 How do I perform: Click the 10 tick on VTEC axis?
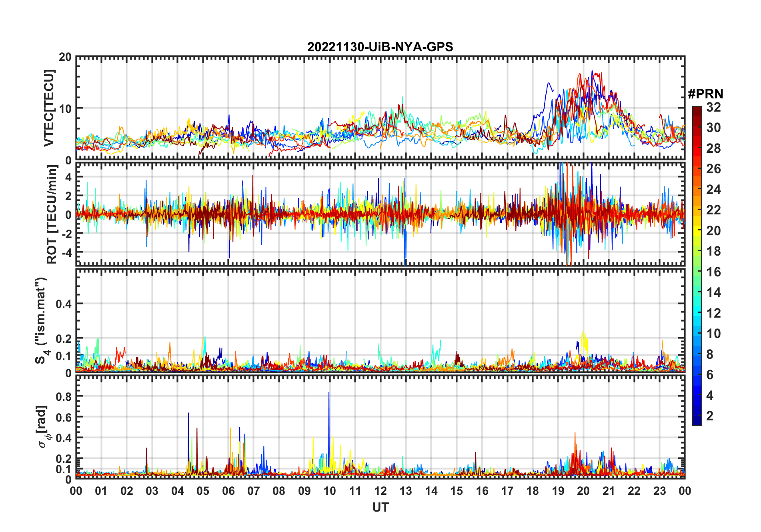tap(65, 108)
